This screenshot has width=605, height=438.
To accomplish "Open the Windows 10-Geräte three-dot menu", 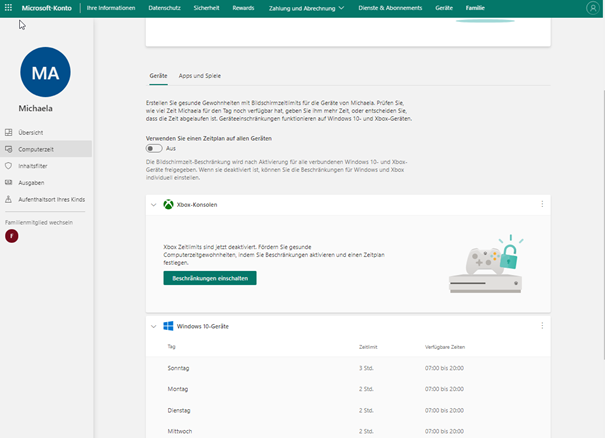I will coord(542,326).
